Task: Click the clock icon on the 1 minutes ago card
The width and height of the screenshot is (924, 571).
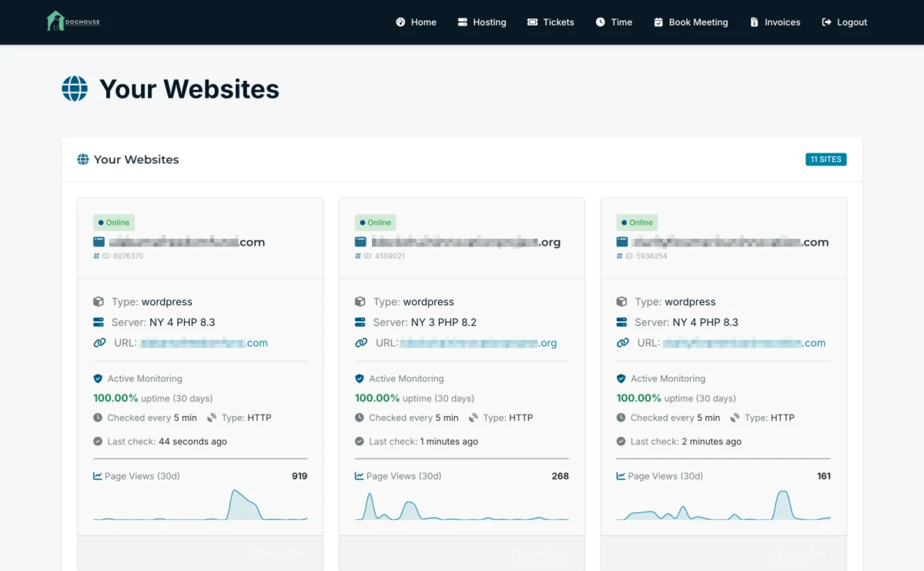Action: 360,418
